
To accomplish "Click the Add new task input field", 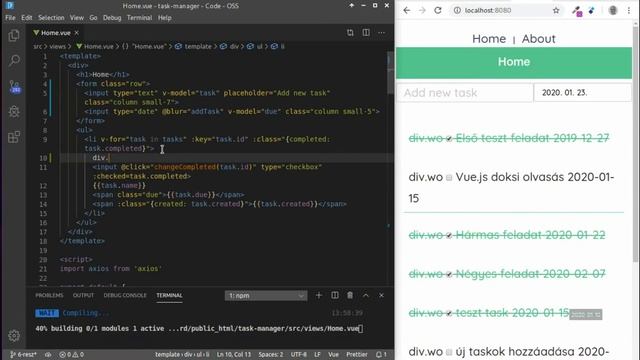I will [x=464, y=93].
